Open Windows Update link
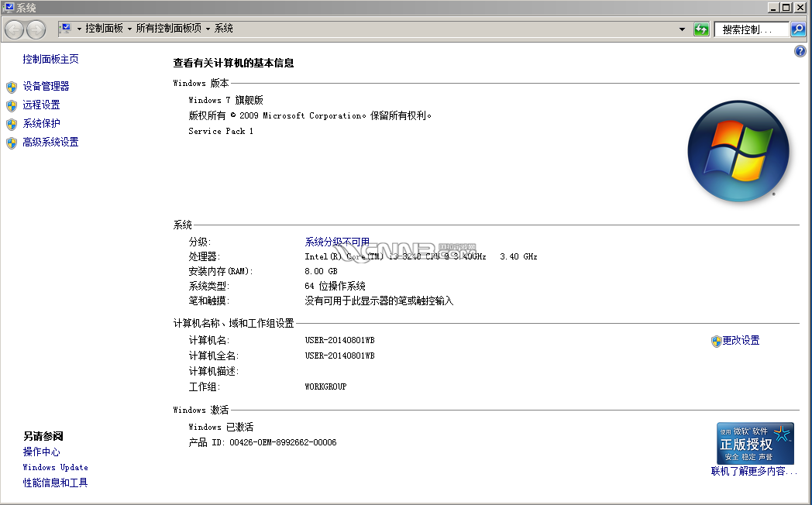Viewport: 812px width, 505px height. (56, 467)
